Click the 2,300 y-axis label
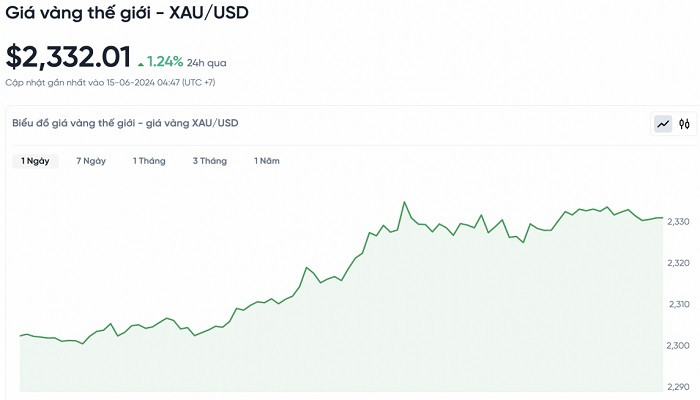The height and width of the screenshot is (400, 700). 678,346
